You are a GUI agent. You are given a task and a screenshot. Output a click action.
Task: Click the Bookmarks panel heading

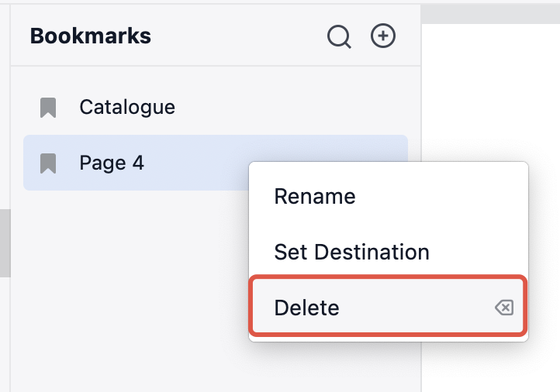[91, 36]
